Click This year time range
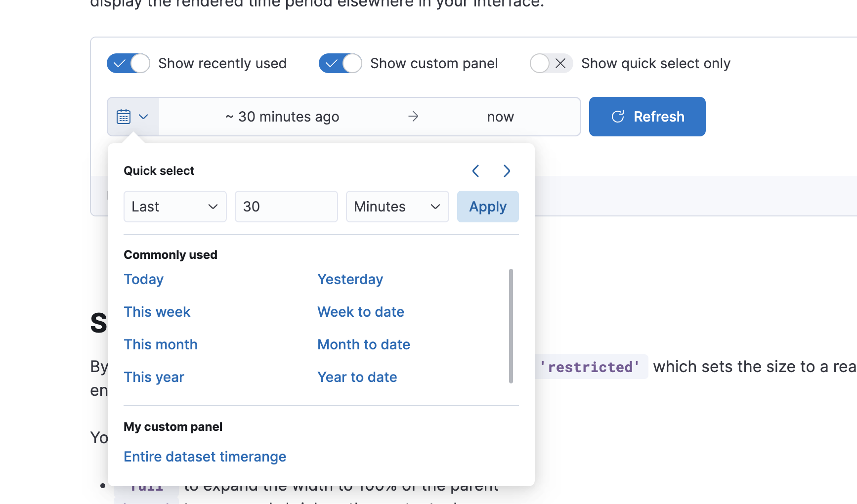 154,377
